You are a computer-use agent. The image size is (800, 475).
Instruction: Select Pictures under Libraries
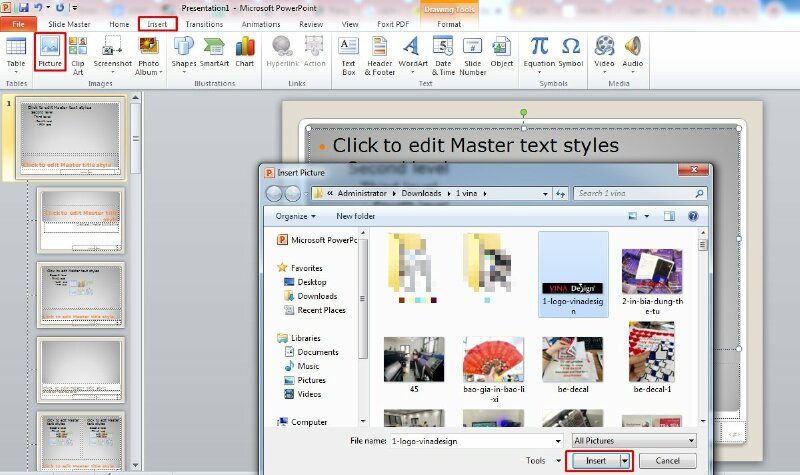tap(305, 380)
